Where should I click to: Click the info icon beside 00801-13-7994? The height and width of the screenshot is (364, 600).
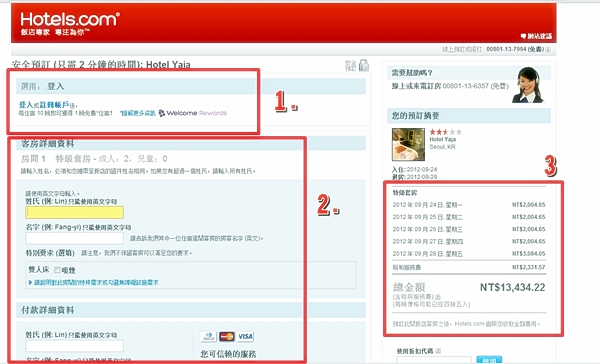(x=548, y=49)
